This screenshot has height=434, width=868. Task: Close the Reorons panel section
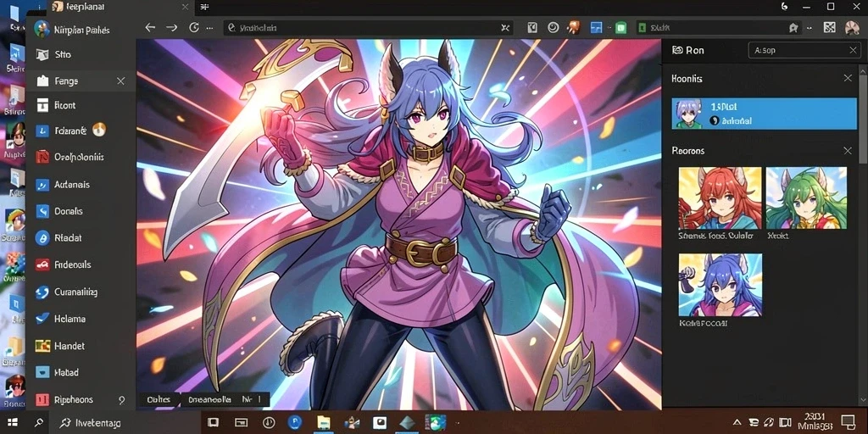tap(848, 151)
